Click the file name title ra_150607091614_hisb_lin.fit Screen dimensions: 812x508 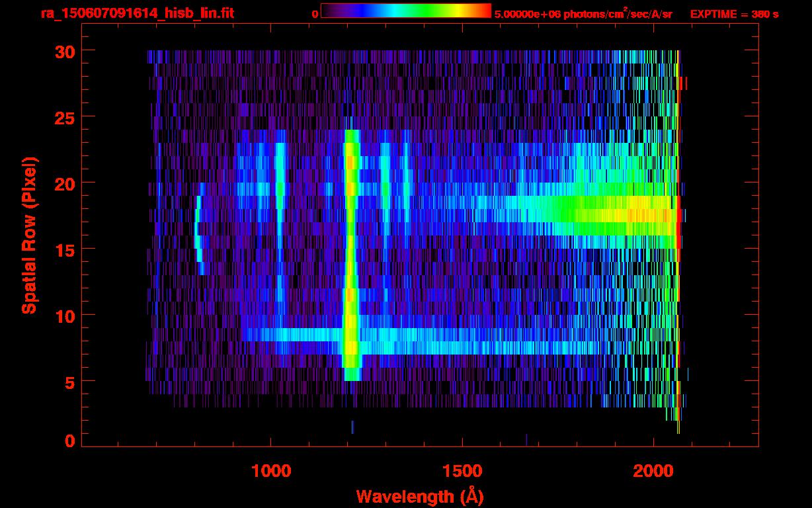[x=137, y=13]
